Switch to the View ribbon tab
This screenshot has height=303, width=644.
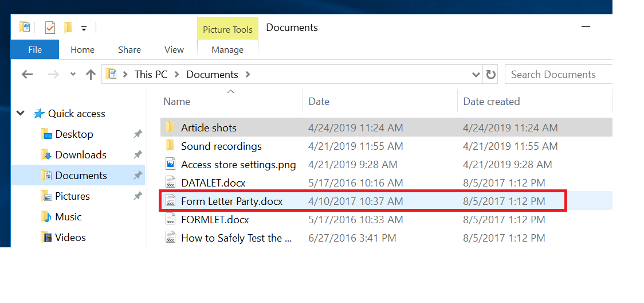[x=174, y=50]
